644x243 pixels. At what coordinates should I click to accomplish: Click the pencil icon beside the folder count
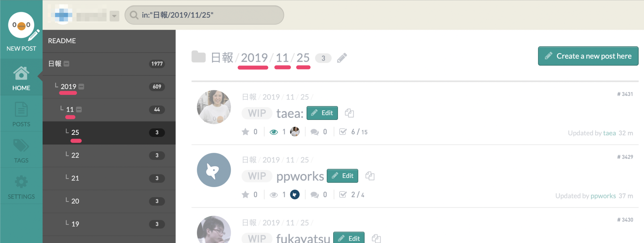pyautogui.click(x=342, y=58)
